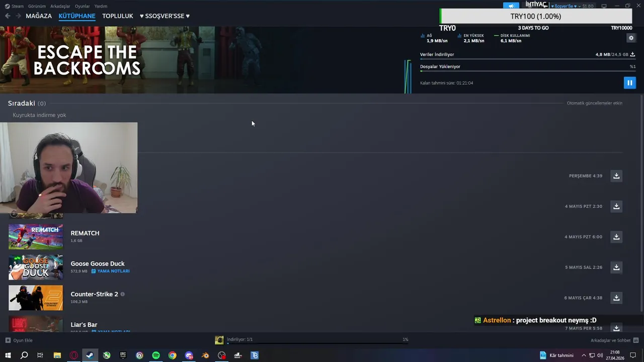The height and width of the screenshot is (362, 644).
Task: Click the İndiriliyor: 1/1 status
Action: coord(239,339)
